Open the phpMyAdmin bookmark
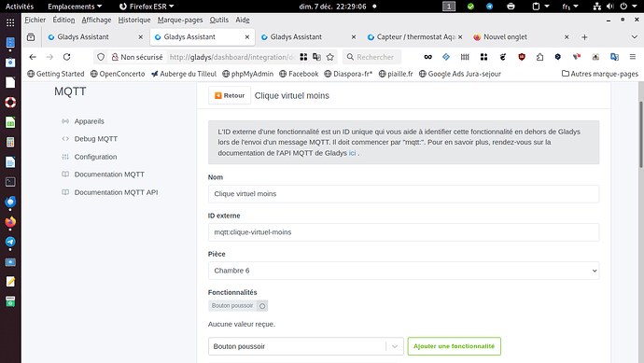The width and height of the screenshot is (644, 363). click(247, 74)
